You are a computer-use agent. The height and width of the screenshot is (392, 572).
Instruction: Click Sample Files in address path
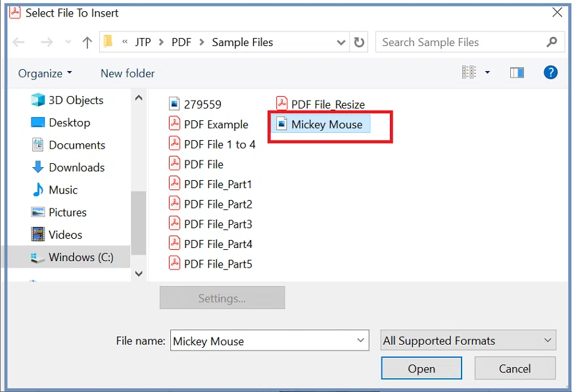(242, 42)
